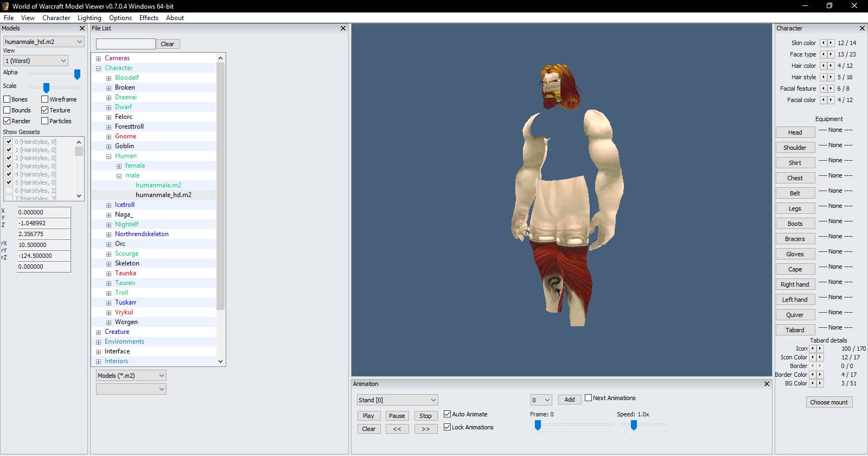Uncheck the Render checkbox
This screenshot has height=456, width=868.
7,121
